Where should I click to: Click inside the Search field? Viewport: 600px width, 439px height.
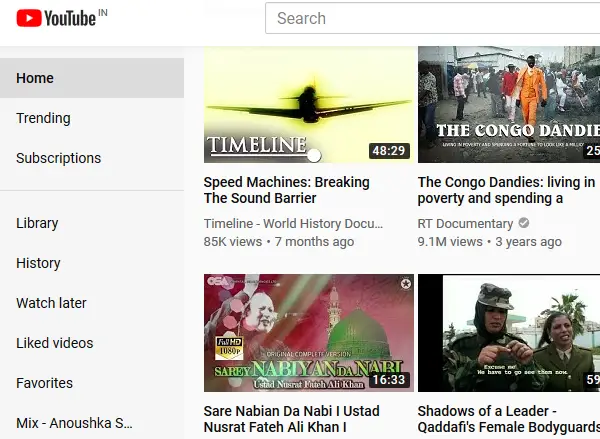pos(432,18)
